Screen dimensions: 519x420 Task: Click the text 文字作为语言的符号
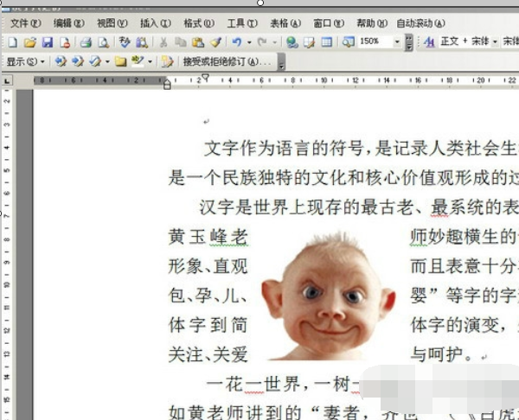284,149
